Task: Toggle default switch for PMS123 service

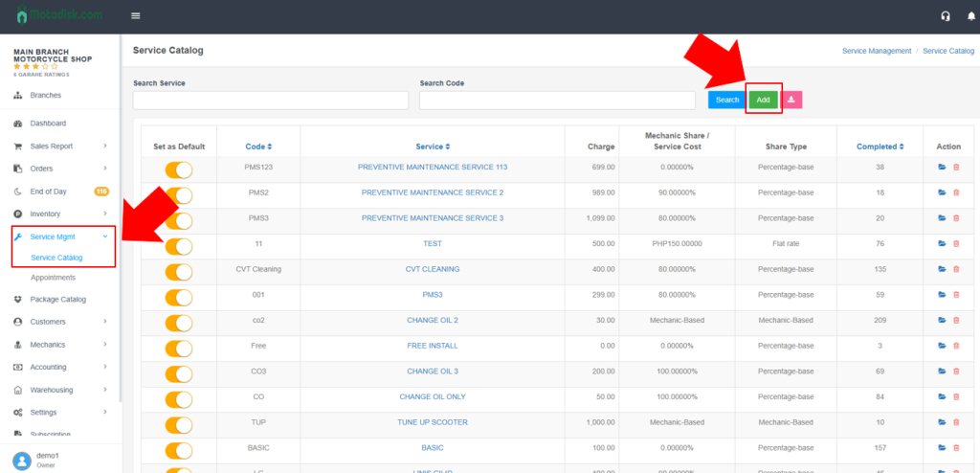Action: coord(179,169)
